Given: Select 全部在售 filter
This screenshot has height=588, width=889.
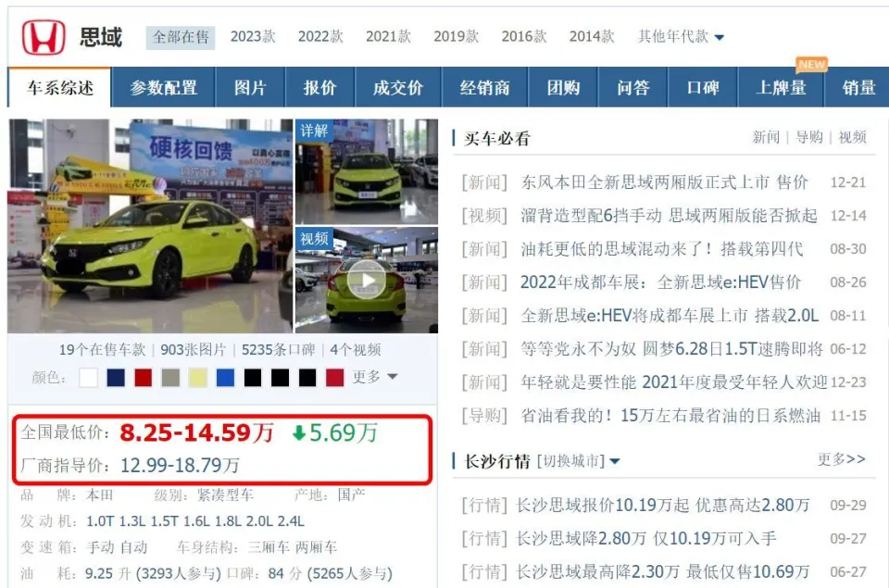Looking at the screenshot, I should [x=181, y=37].
